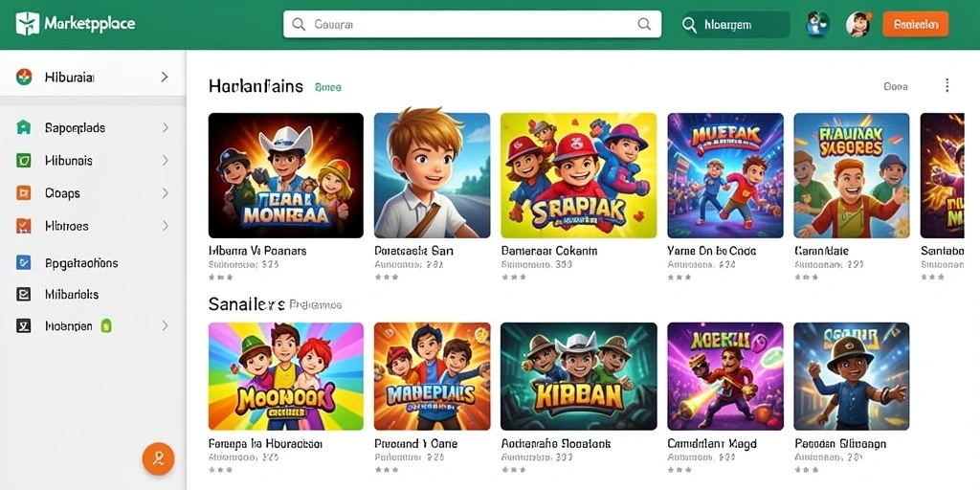Open the rainbow Moonook game thumbnail
The image size is (980, 490).
point(285,376)
